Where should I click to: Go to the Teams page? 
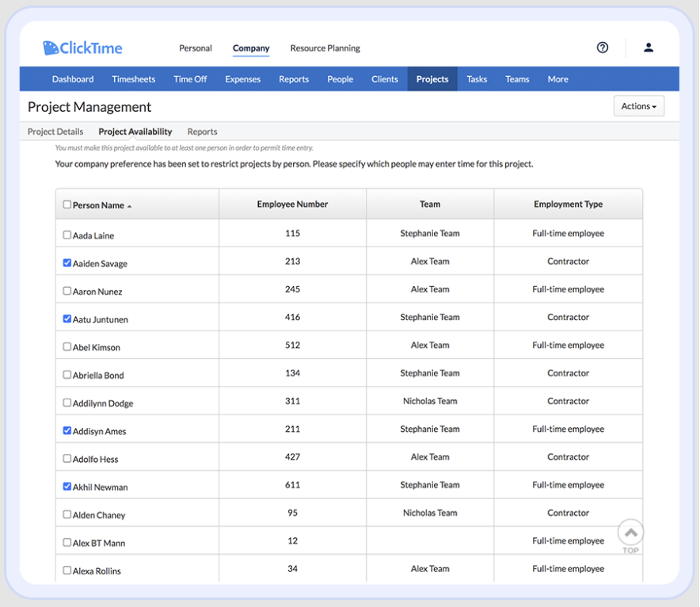point(517,79)
